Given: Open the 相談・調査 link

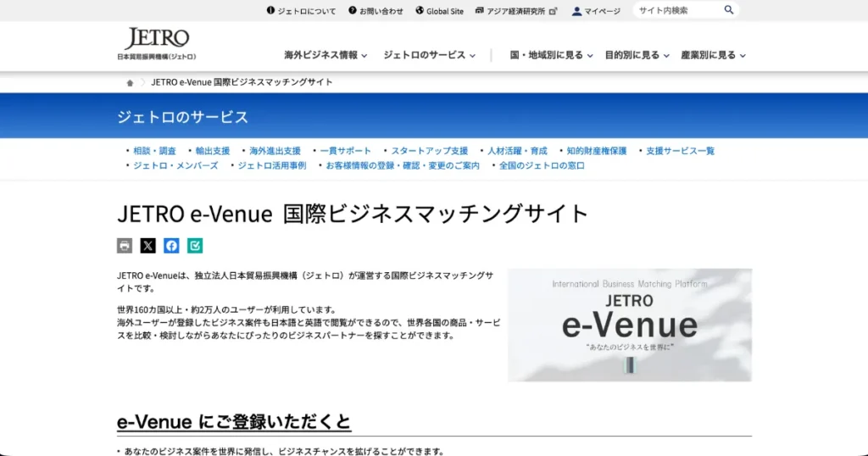Looking at the screenshot, I should tap(154, 151).
